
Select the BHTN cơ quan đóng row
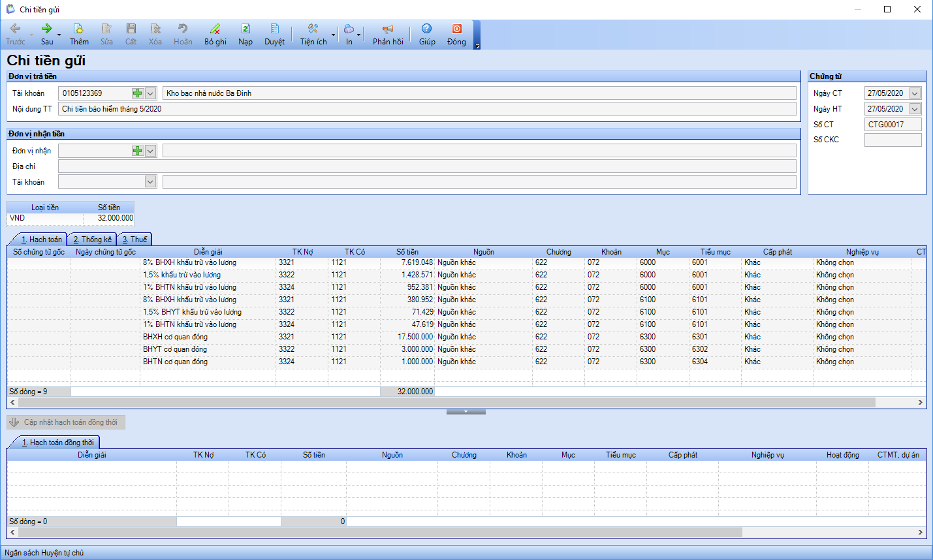click(x=466, y=362)
